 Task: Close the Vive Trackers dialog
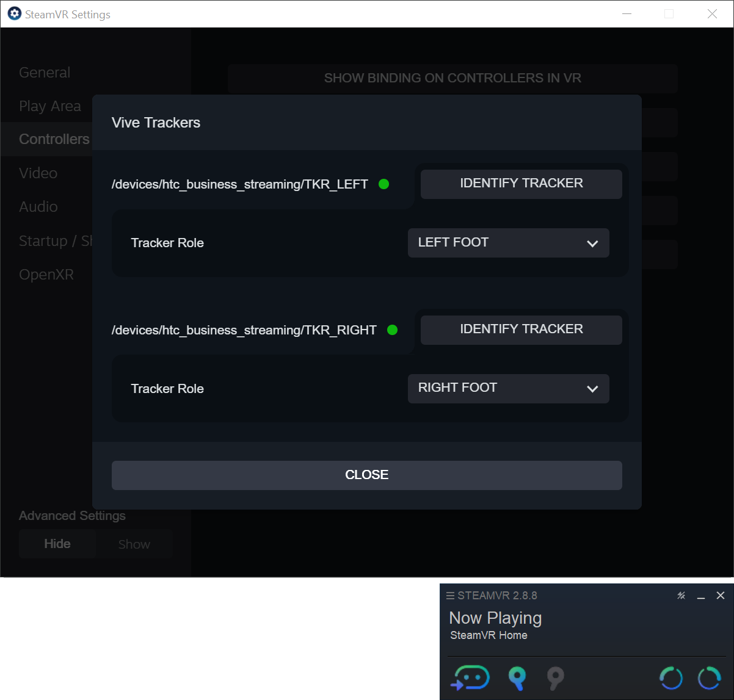pyautogui.click(x=366, y=475)
